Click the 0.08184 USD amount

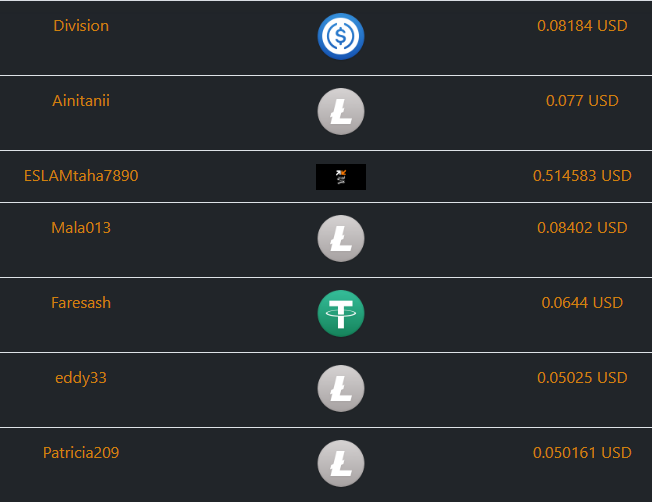pos(582,26)
